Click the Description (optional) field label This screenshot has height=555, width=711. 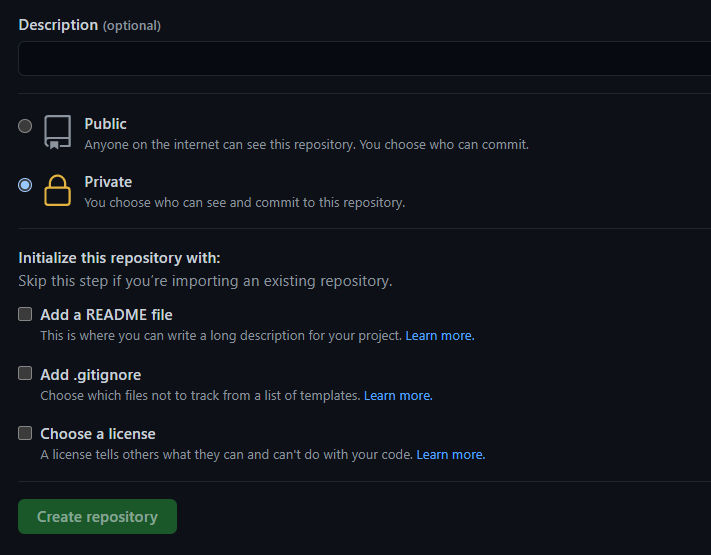90,25
